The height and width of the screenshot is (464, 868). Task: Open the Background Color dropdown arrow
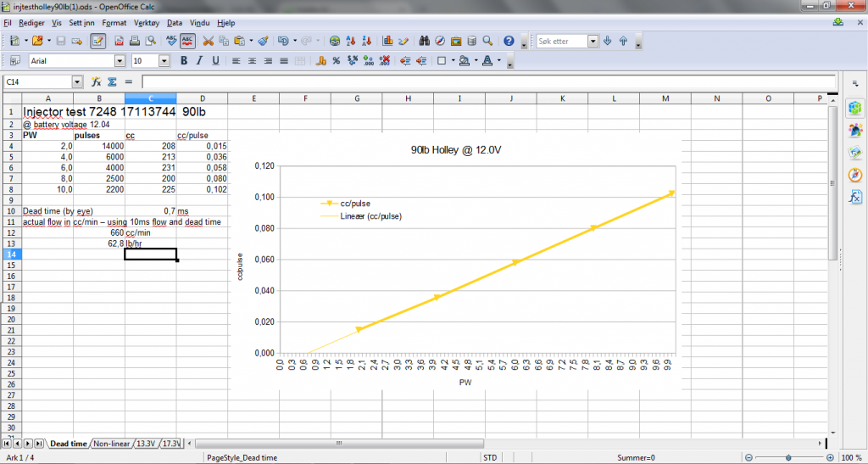coord(476,61)
